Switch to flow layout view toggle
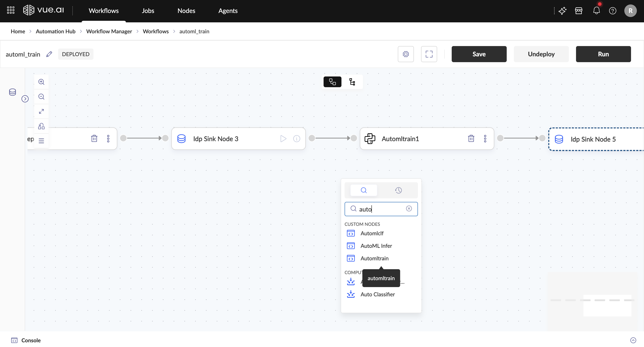644x347 pixels. pos(332,82)
